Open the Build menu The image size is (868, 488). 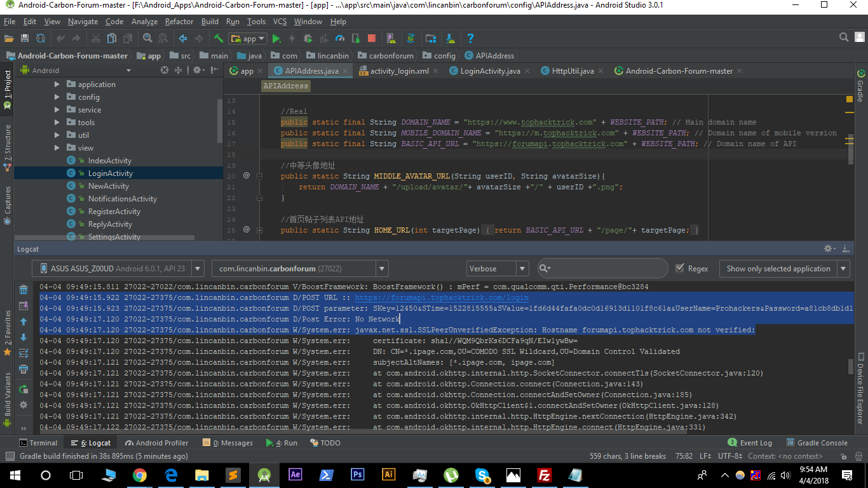210,22
